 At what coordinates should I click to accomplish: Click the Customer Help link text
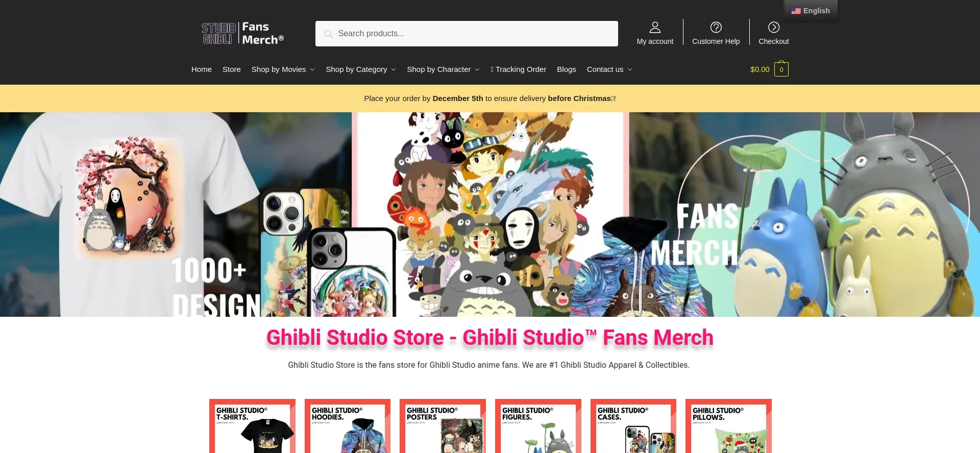(716, 41)
